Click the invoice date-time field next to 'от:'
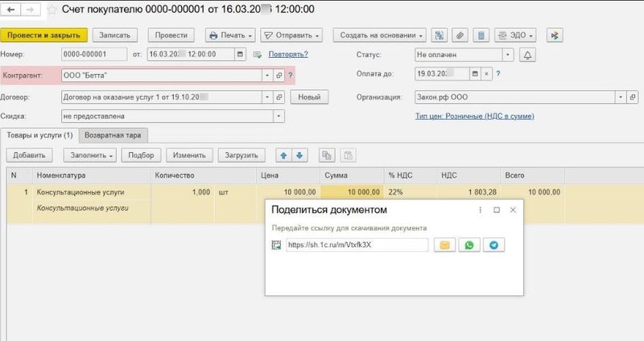Image resolution: width=644 pixels, height=341 pixels. tap(191, 54)
